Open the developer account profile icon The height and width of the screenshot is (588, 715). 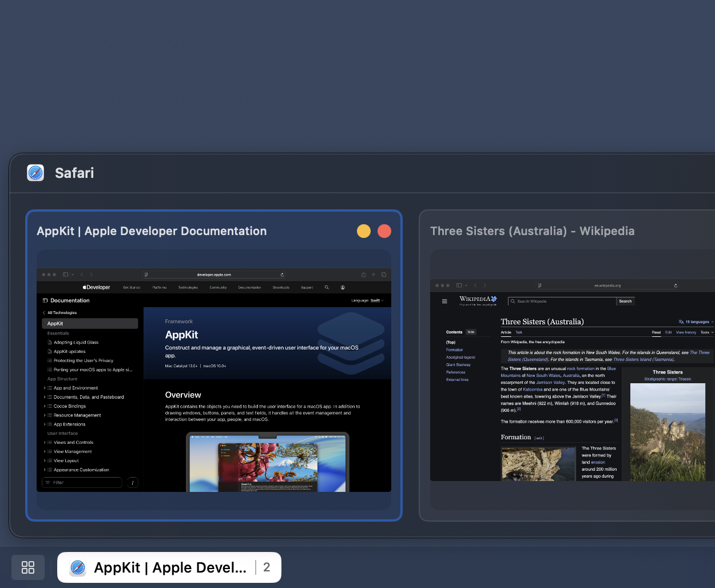pyautogui.click(x=343, y=288)
